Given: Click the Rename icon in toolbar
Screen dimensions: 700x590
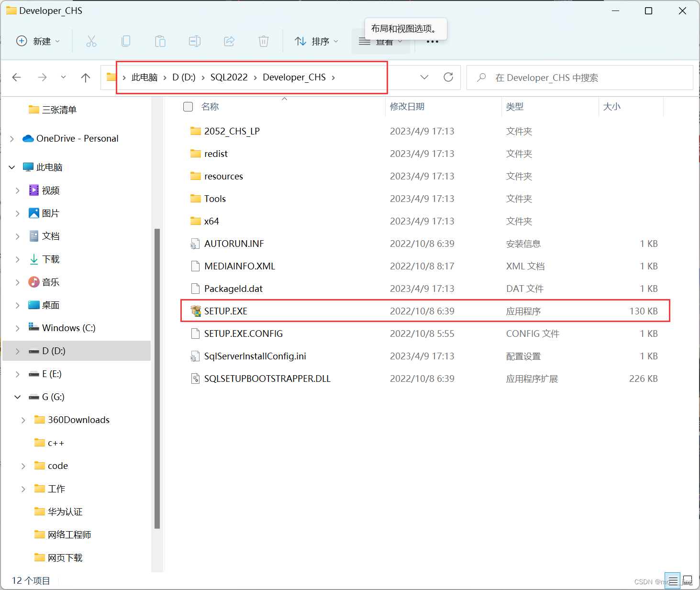Looking at the screenshot, I should click(x=195, y=41).
